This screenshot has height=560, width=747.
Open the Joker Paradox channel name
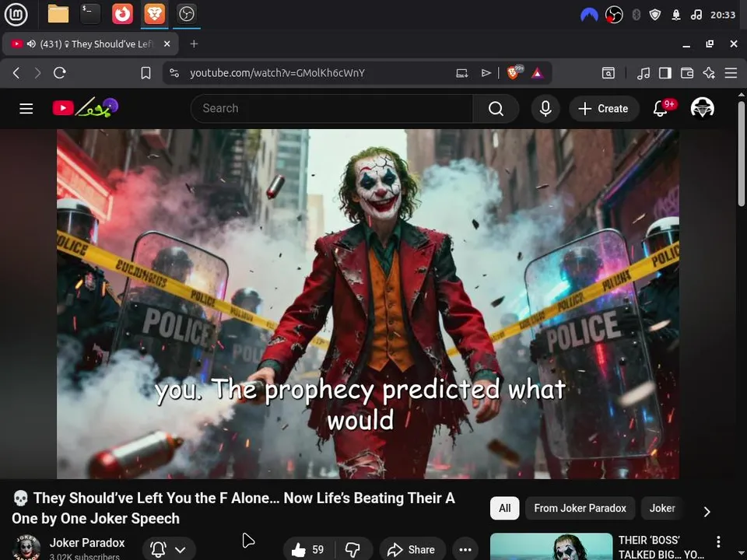coord(87,542)
